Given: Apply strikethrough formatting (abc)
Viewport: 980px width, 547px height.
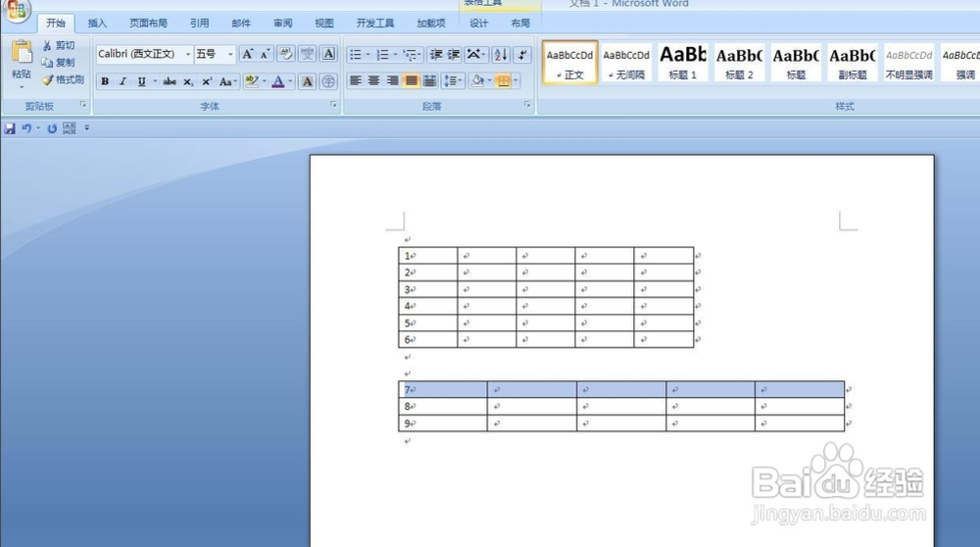Looking at the screenshot, I should (170, 82).
